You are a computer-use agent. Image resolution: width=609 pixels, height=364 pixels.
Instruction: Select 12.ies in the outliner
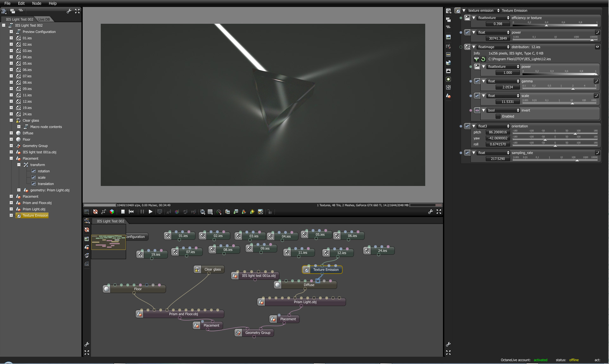pyautogui.click(x=27, y=101)
